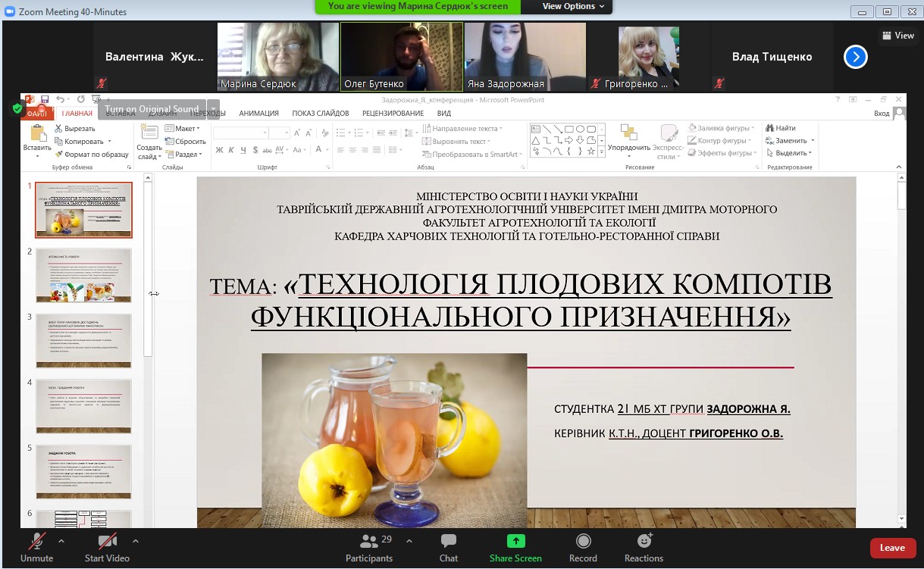924x569 pixels.
Task: Unmute the microphone
Action: click(36, 541)
